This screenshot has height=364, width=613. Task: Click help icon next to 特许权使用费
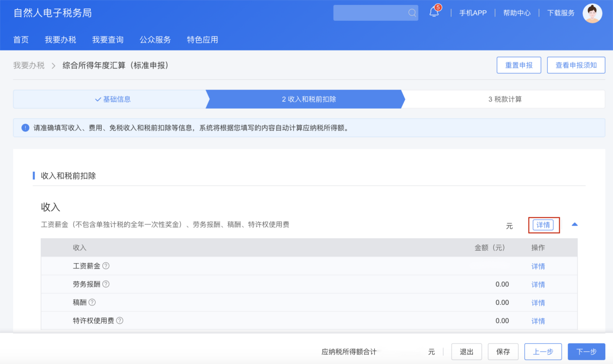(x=120, y=321)
